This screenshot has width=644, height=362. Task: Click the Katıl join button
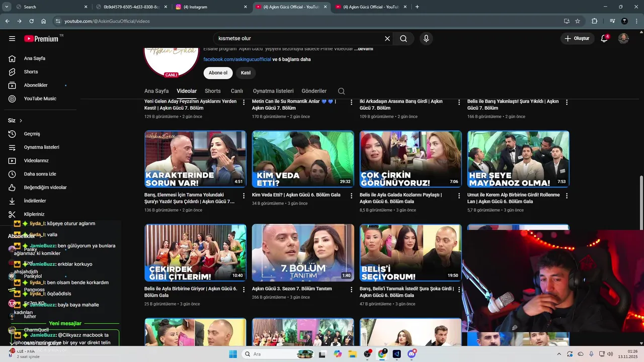pyautogui.click(x=246, y=73)
